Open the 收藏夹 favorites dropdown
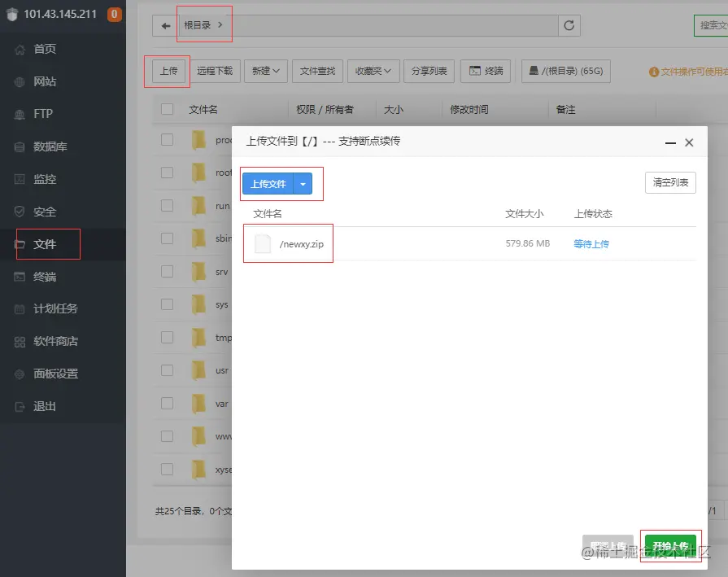Image resolution: width=728 pixels, height=577 pixels. pos(373,71)
